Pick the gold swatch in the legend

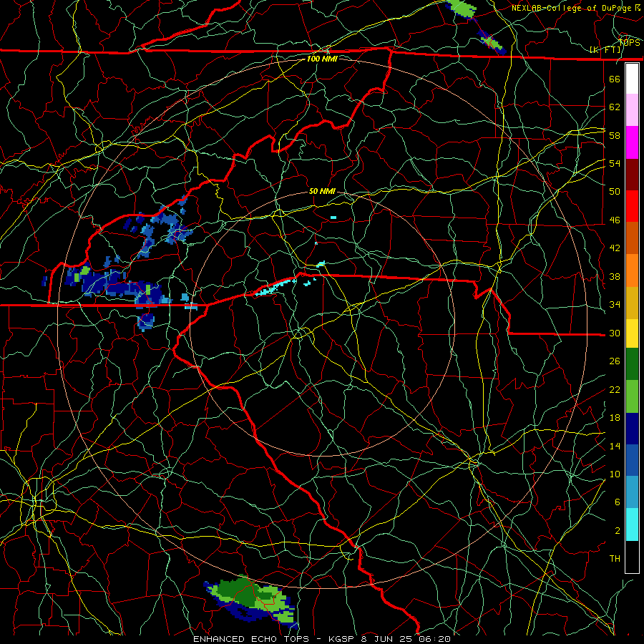point(632,303)
